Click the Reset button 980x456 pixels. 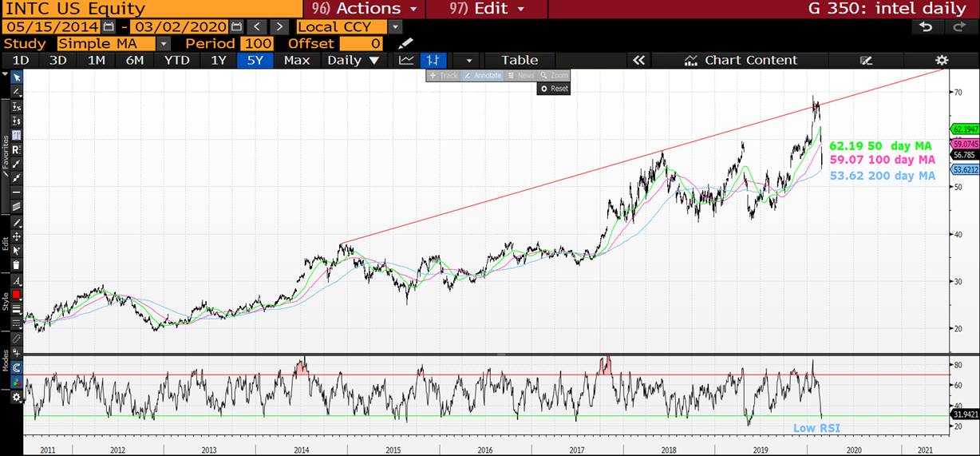pos(554,89)
